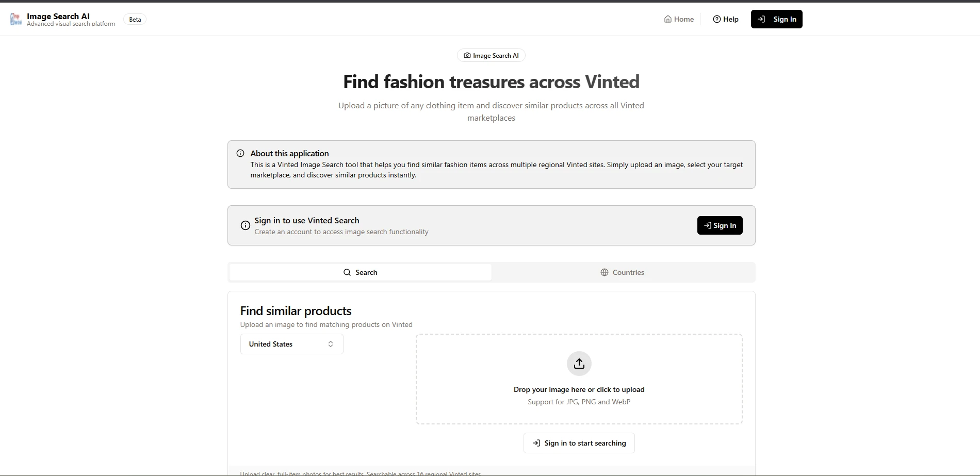Viewport: 980px width, 476px height.
Task: Click the magnifier icon on Search tab
Action: coord(347,272)
